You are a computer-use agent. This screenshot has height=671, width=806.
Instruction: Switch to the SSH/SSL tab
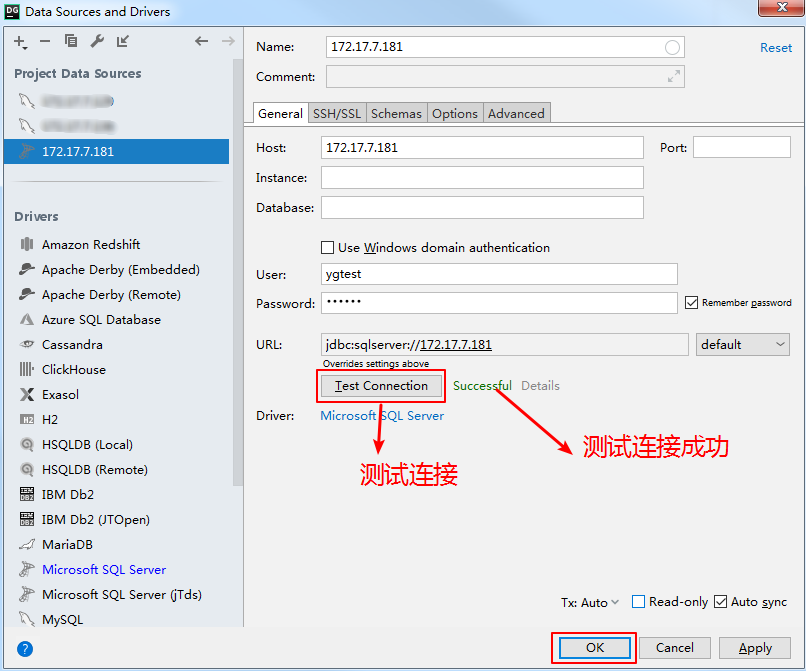pos(336,113)
